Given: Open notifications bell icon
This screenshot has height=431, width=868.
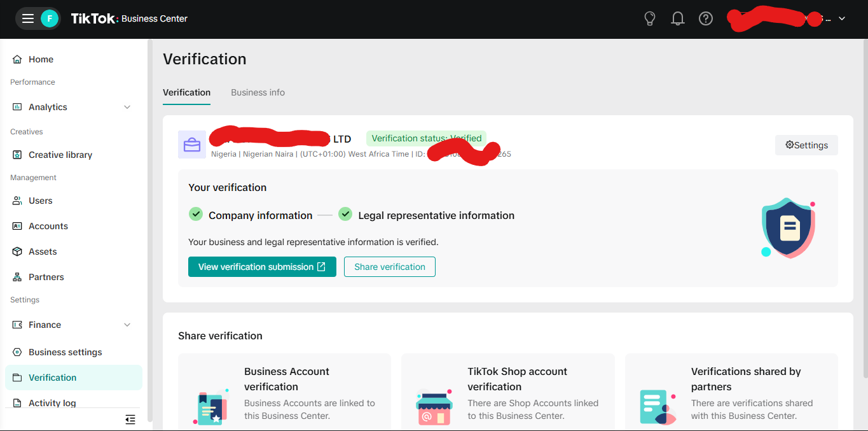Looking at the screenshot, I should tap(678, 18).
